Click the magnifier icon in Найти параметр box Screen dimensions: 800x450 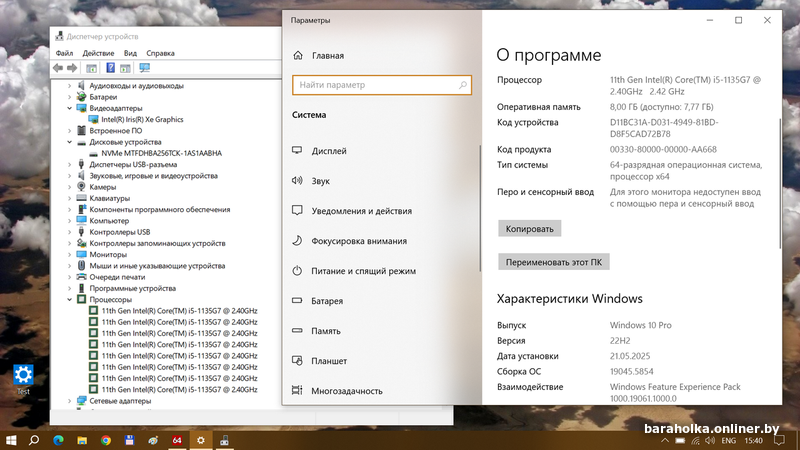click(462, 85)
